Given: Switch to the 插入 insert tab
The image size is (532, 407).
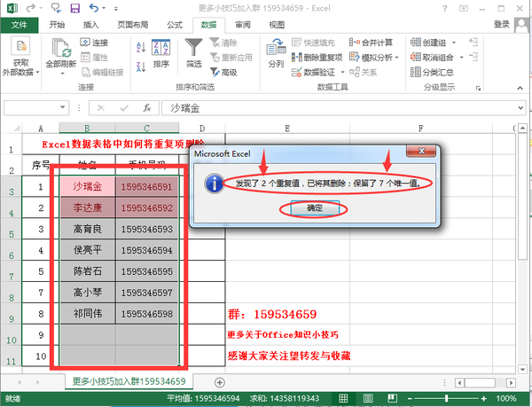Looking at the screenshot, I should tap(90, 25).
